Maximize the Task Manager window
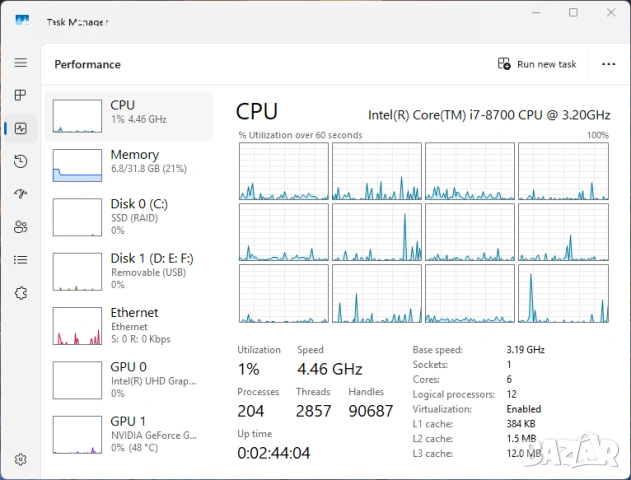The width and height of the screenshot is (631, 480). [x=573, y=12]
